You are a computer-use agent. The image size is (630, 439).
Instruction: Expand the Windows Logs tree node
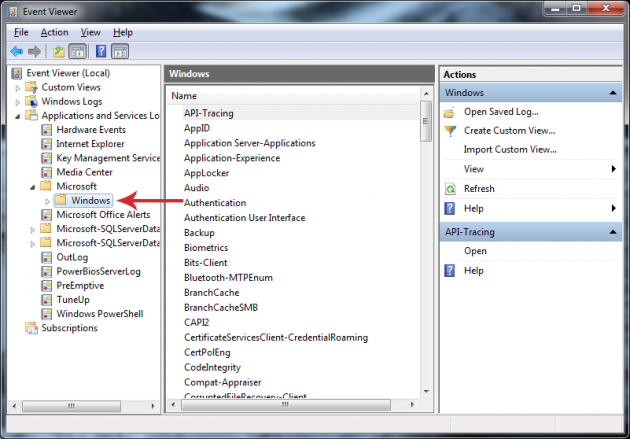point(18,102)
